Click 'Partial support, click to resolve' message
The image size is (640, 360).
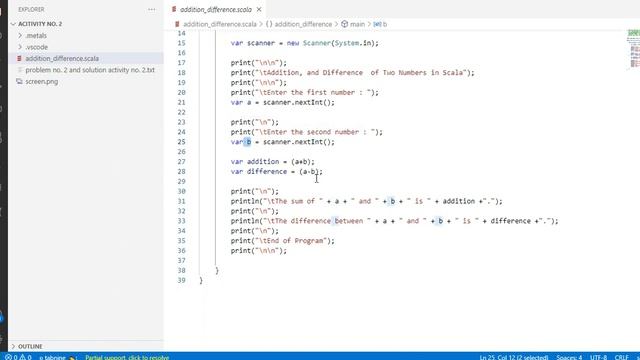pyautogui.click(x=127, y=357)
